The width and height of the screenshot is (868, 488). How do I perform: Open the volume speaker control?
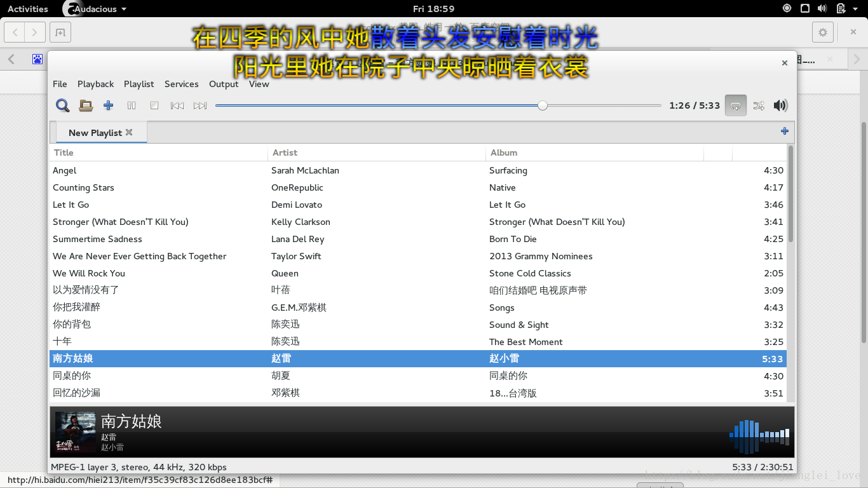click(780, 105)
